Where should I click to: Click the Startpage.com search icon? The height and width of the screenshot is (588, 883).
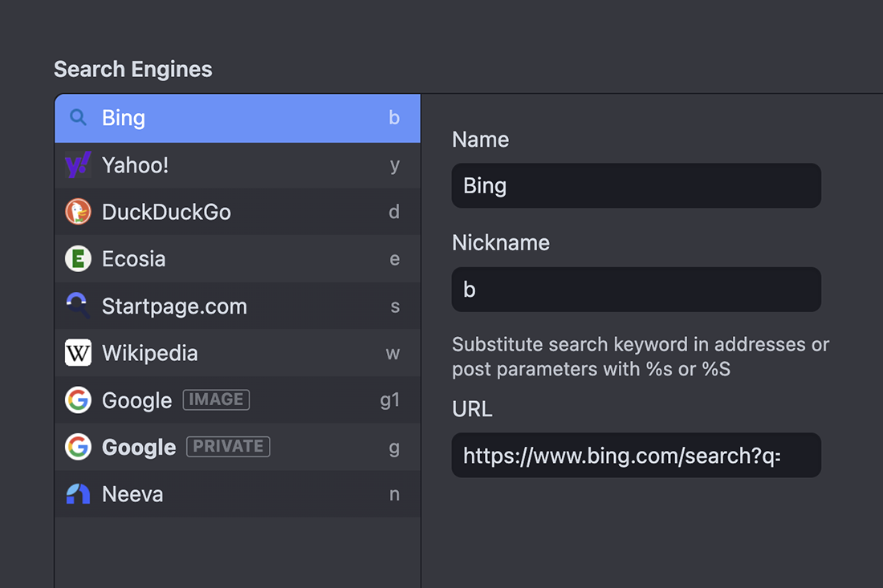[78, 306]
